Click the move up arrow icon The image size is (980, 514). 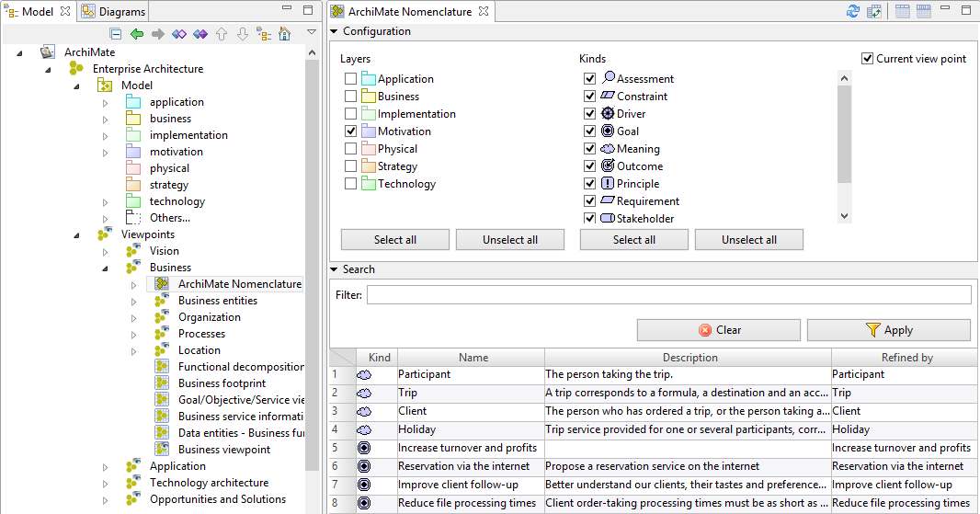click(222, 34)
